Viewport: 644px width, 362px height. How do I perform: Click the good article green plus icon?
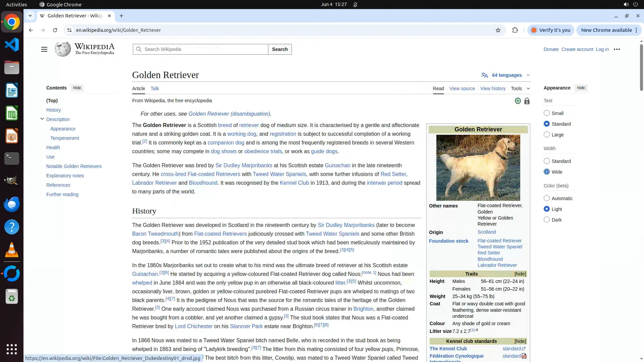(518, 101)
